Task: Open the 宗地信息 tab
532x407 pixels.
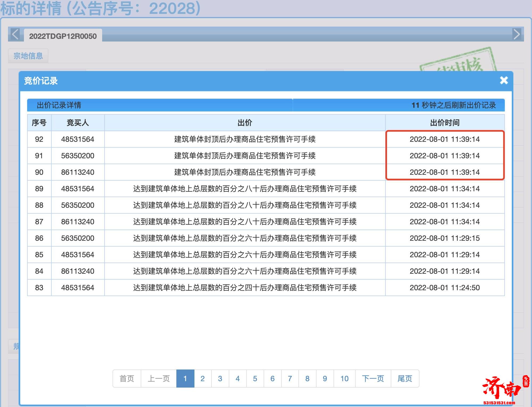Action: 28,55
